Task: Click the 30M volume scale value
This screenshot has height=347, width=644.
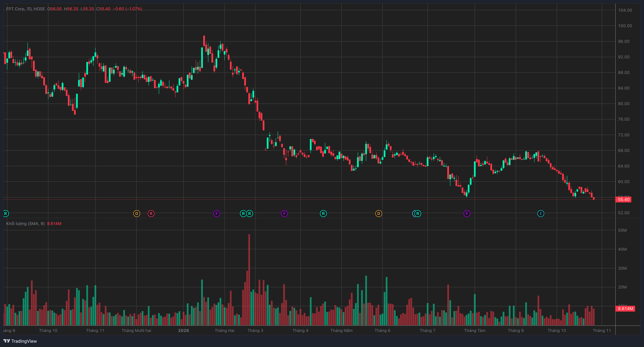Action: pos(622,268)
